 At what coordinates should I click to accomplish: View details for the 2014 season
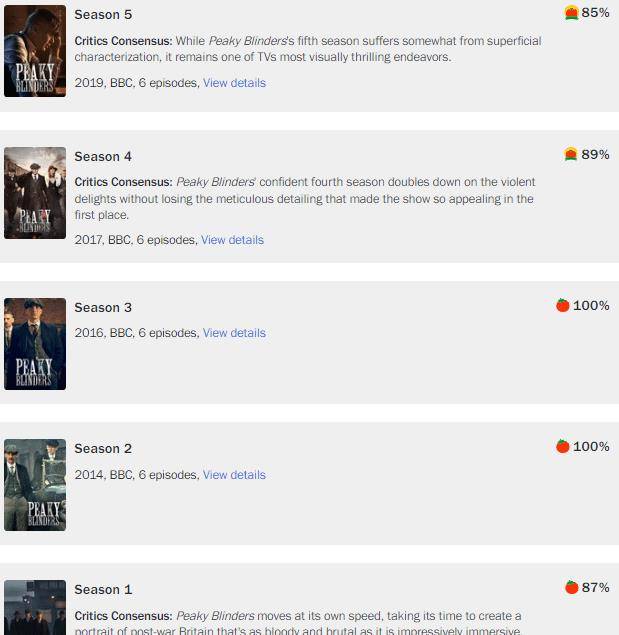point(234,475)
